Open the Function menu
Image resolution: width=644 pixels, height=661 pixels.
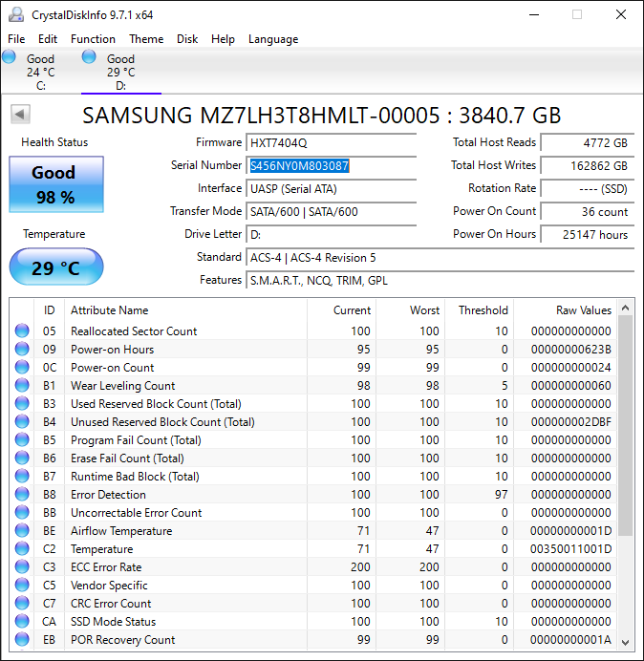click(93, 39)
